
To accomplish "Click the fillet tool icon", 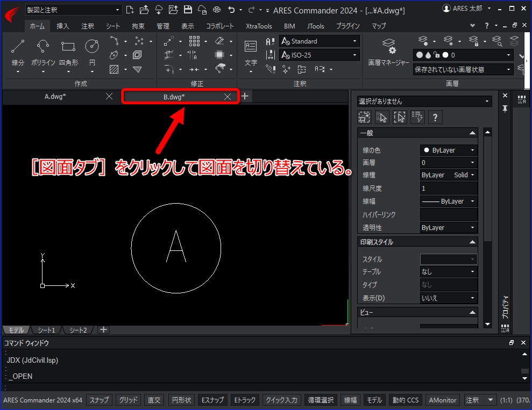I will pyautogui.click(x=168, y=69).
